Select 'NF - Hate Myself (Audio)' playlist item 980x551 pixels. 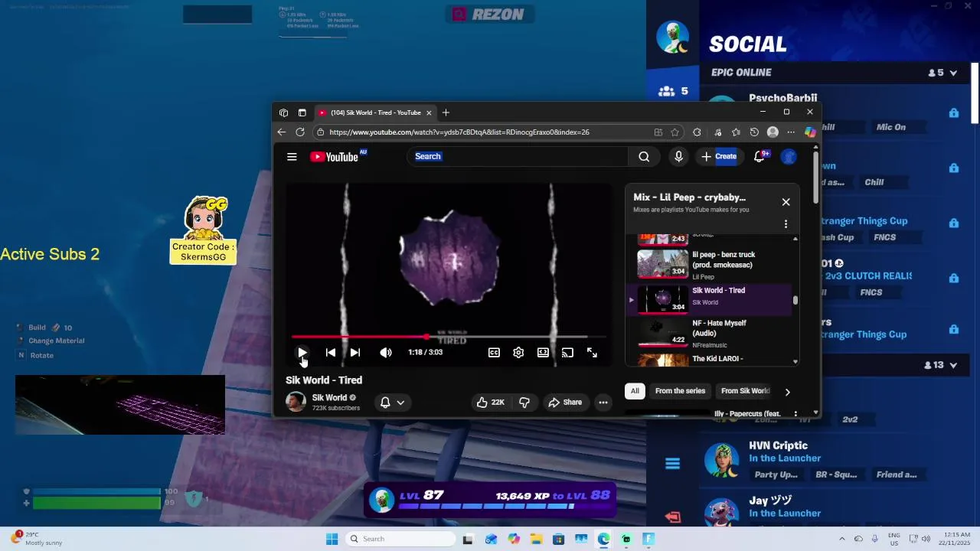pyautogui.click(x=710, y=333)
